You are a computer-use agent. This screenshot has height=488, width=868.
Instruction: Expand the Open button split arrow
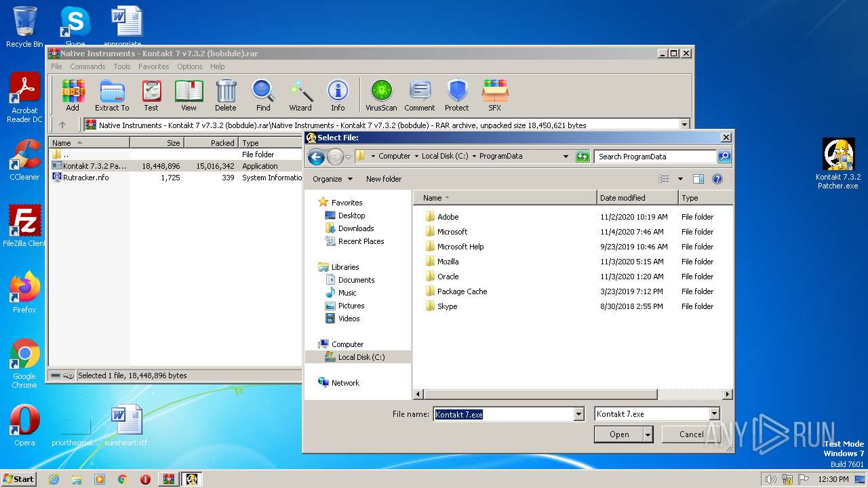coord(648,434)
